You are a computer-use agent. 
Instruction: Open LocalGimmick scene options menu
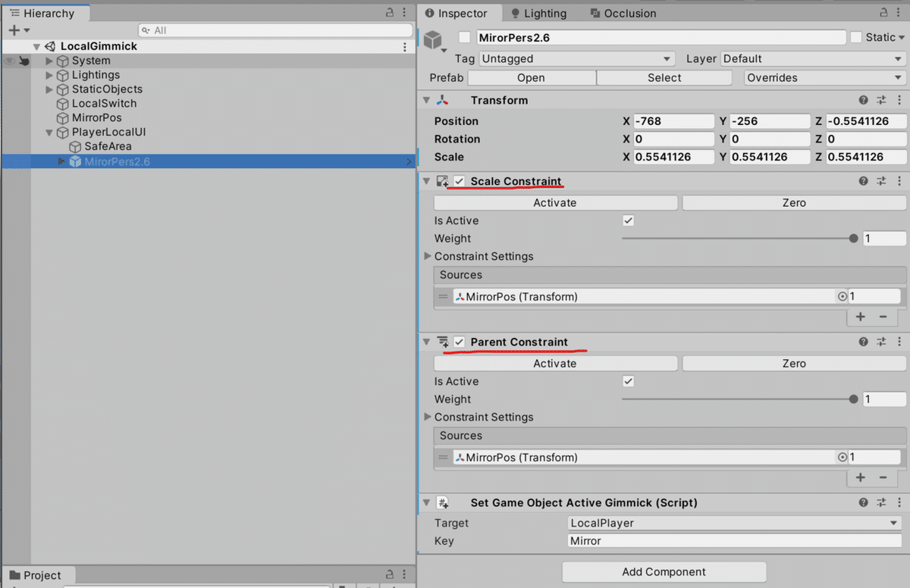405,46
